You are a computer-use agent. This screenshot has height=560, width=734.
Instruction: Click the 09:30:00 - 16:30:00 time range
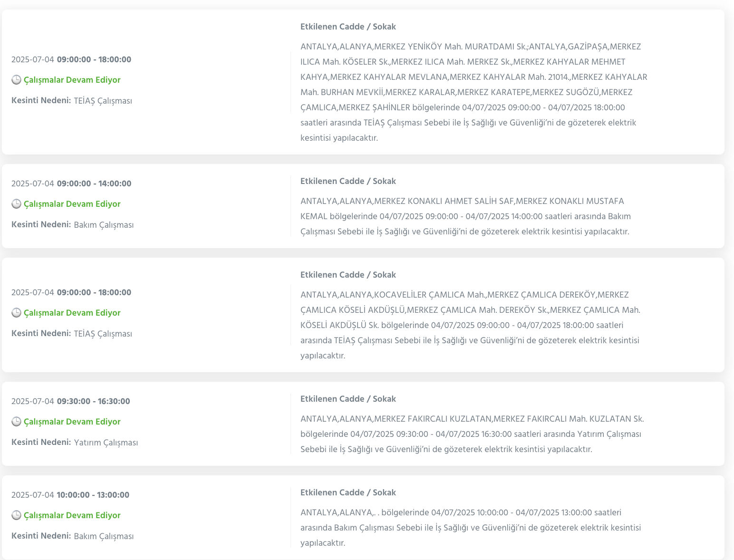coord(93,401)
